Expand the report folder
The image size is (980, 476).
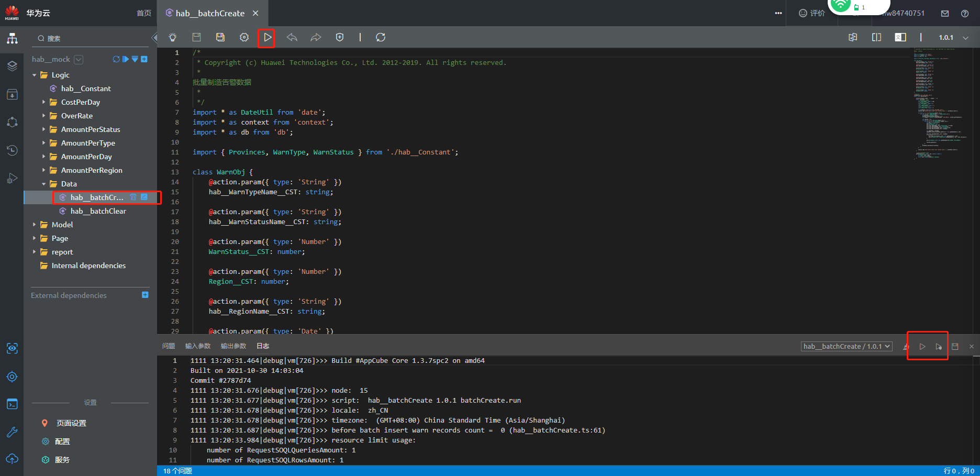point(35,252)
